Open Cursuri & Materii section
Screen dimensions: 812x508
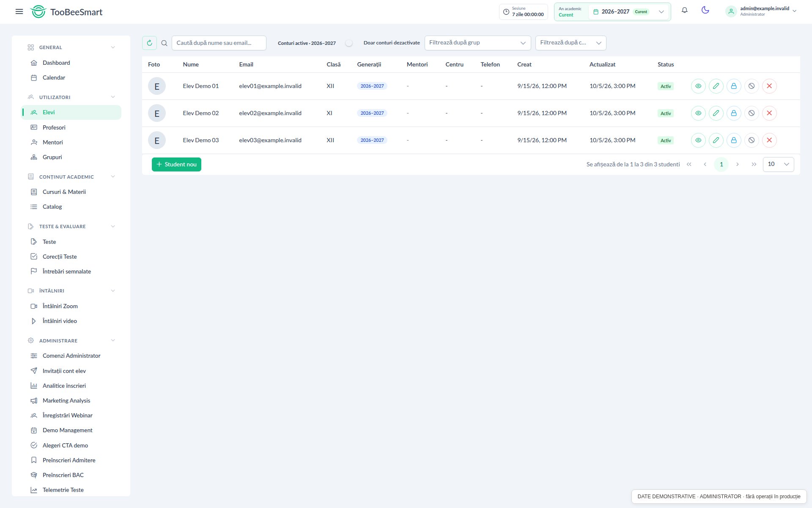pyautogui.click(x=71, y=192)
